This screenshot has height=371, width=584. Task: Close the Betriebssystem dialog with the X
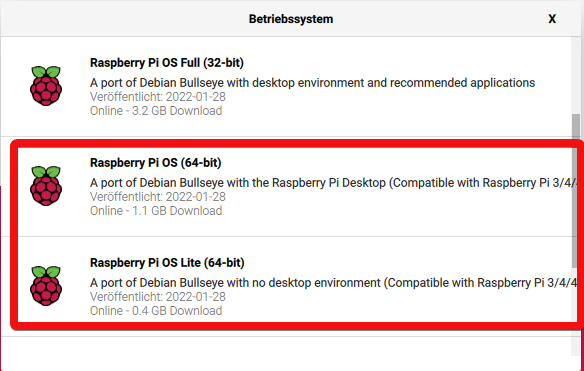[x=552, y=19]
